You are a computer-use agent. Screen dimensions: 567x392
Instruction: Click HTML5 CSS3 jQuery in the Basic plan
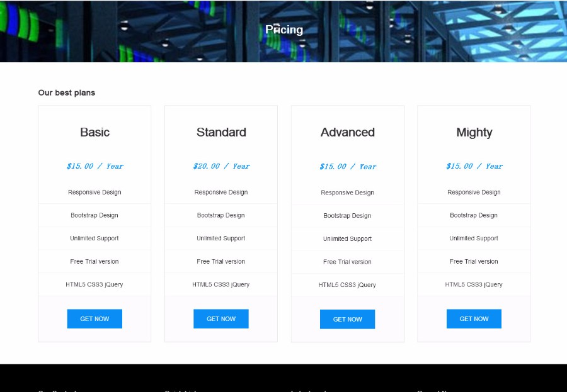tap(94, 284)
